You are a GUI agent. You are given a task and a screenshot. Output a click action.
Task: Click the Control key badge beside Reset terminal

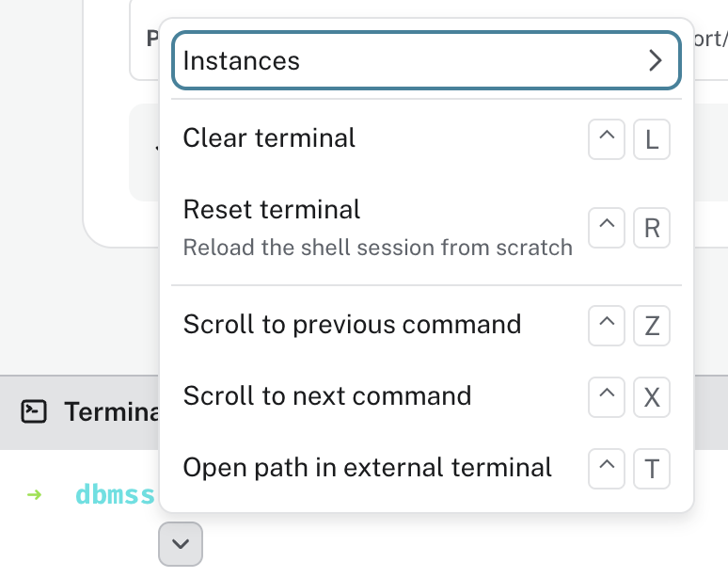607,228
